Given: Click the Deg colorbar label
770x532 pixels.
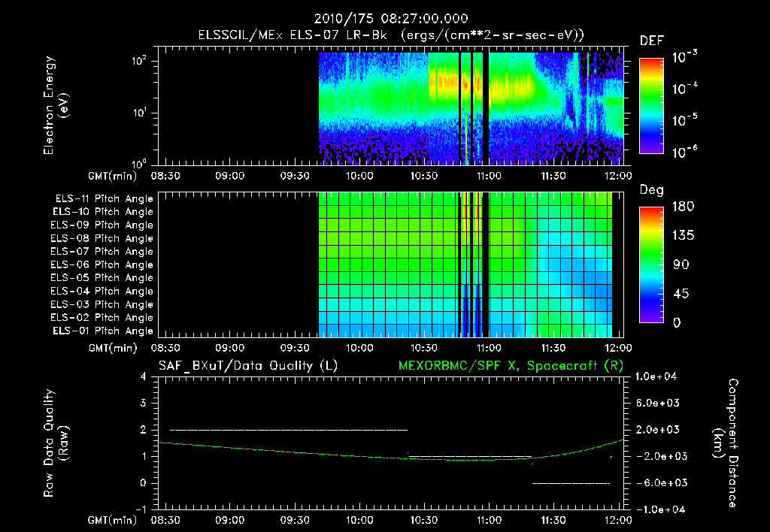Looking at the screenshot, I should click(x=652, y=190).
